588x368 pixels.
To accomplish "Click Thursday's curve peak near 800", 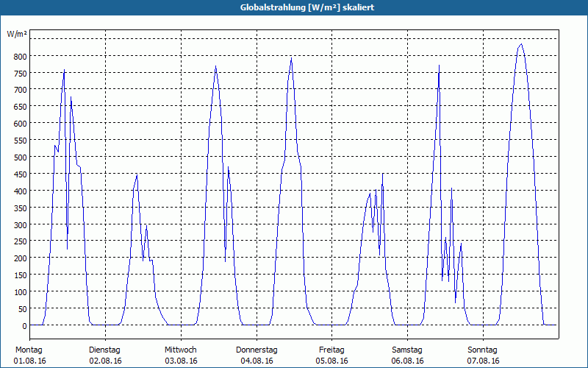I will [x=291, y=58].
